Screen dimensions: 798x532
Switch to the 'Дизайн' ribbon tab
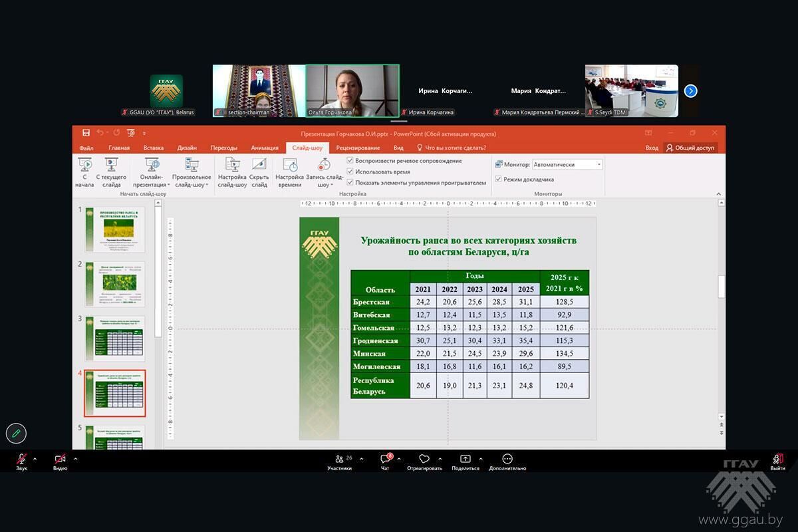(187, 148)
